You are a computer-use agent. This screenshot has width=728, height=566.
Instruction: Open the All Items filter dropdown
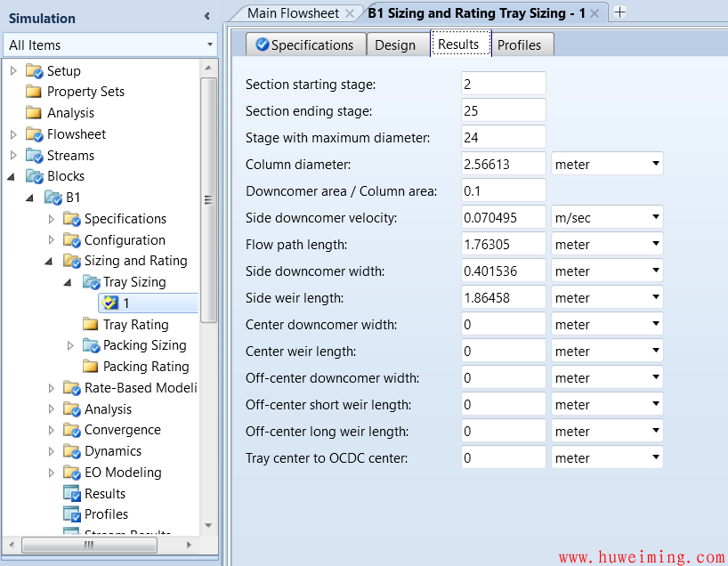(210, 44)
